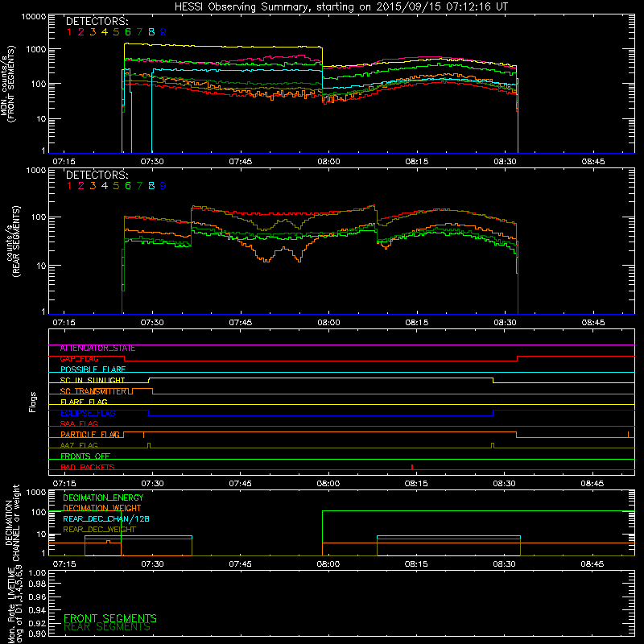Select detector 5 in front segments legend
The width and height of the screenshot is (644, 644).
click(116, 32)
